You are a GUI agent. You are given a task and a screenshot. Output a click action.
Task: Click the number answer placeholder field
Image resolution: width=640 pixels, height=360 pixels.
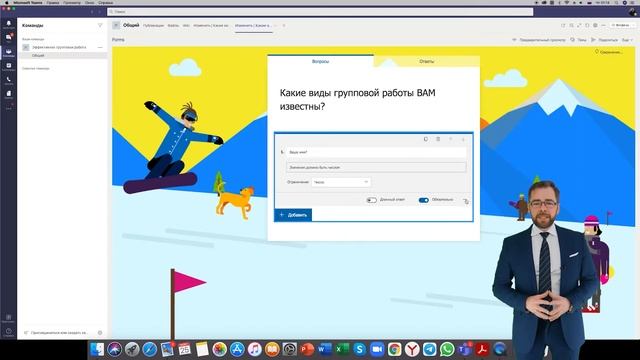376,167
